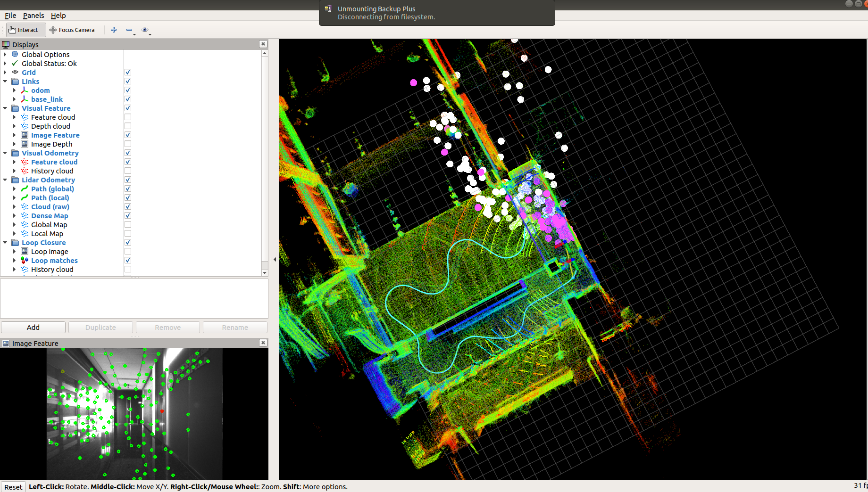The image size is (868, 492).
Task: Collapse the Visual Odometry group
Action: pyautogui.click(x=5, y=153)
